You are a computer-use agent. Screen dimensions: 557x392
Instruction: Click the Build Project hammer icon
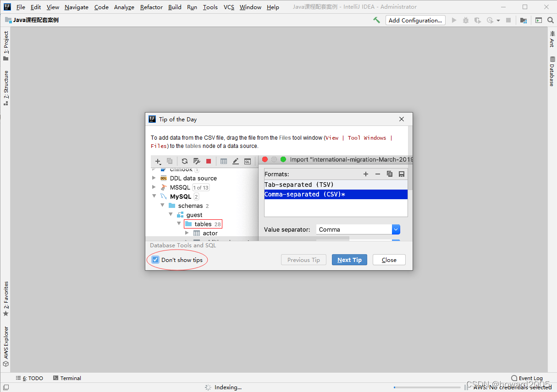[x=376, y=20]
